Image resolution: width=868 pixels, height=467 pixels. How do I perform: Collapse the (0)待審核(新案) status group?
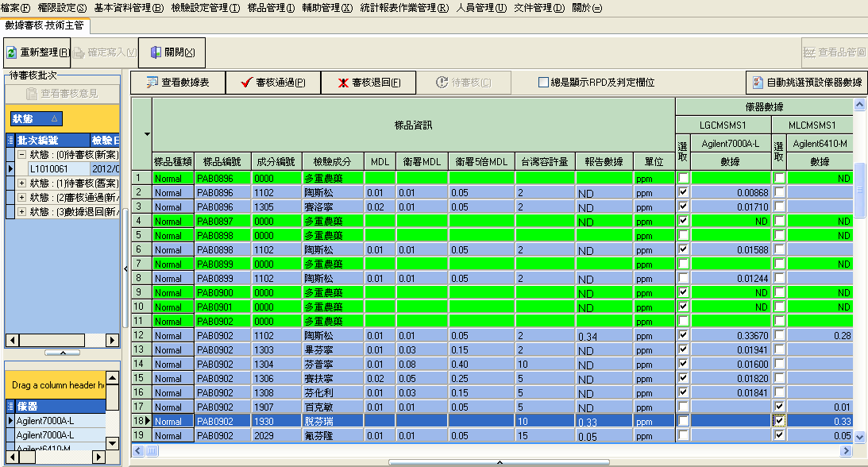pyautogui.click(x=21, y=154)
